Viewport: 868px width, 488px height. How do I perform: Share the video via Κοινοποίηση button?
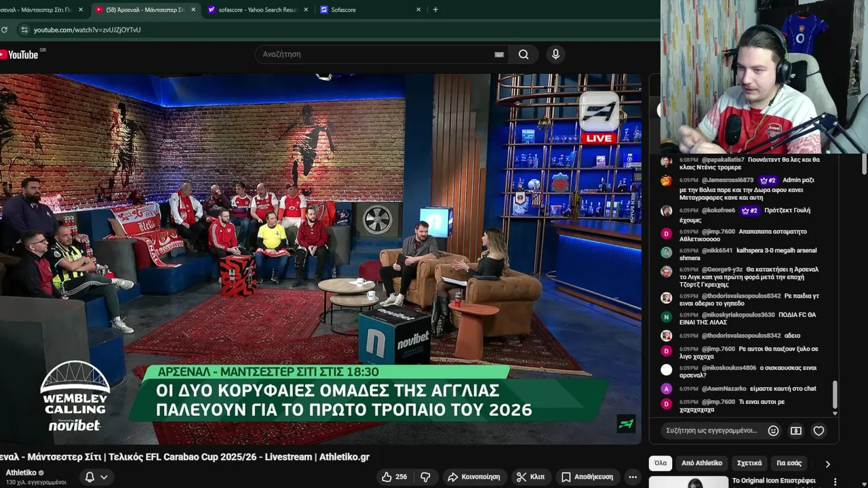click(474, 476)
